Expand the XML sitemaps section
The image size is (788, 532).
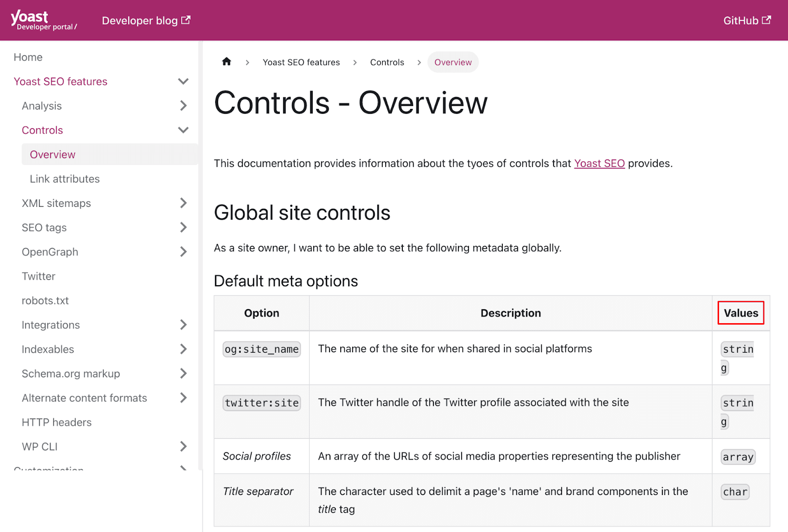coord(183,203)
